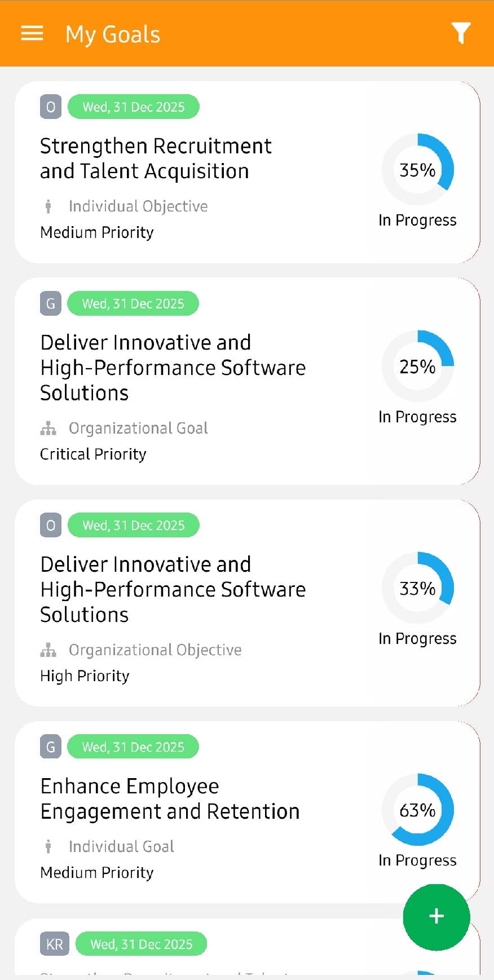Click the person icon beside Individual Goal
Screen dimensions: 494x980
(48, 846)
